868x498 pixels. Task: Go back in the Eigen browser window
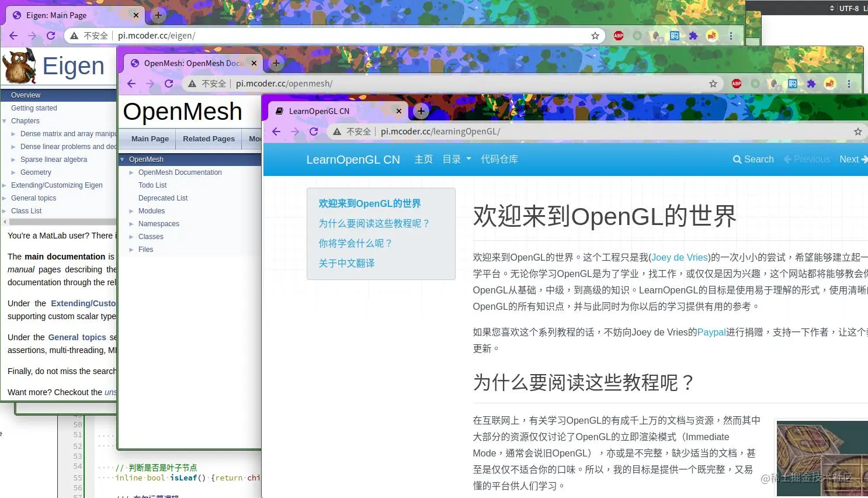pos(13,36)
